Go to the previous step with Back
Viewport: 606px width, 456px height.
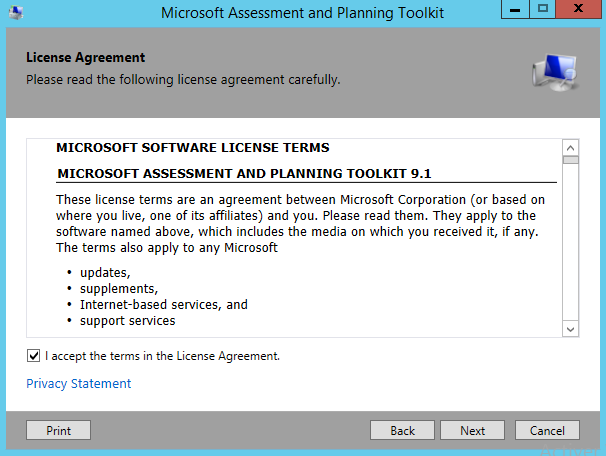click(403, 431)
